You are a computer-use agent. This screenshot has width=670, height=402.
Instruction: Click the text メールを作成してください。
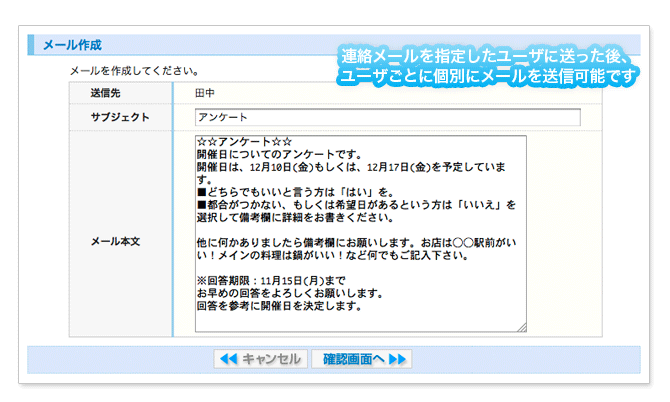[134, 71]
